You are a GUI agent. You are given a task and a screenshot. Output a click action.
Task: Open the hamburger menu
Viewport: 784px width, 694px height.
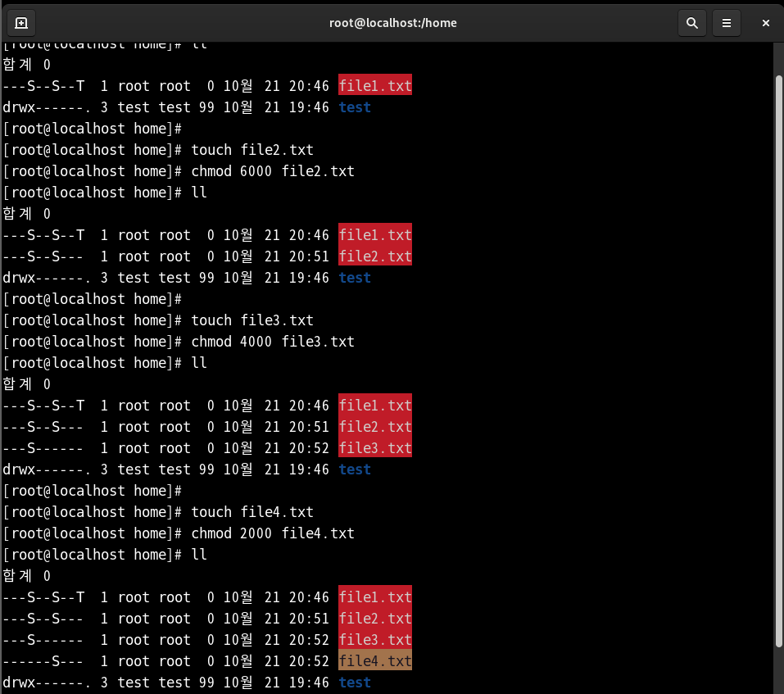(x=727, y=23)
